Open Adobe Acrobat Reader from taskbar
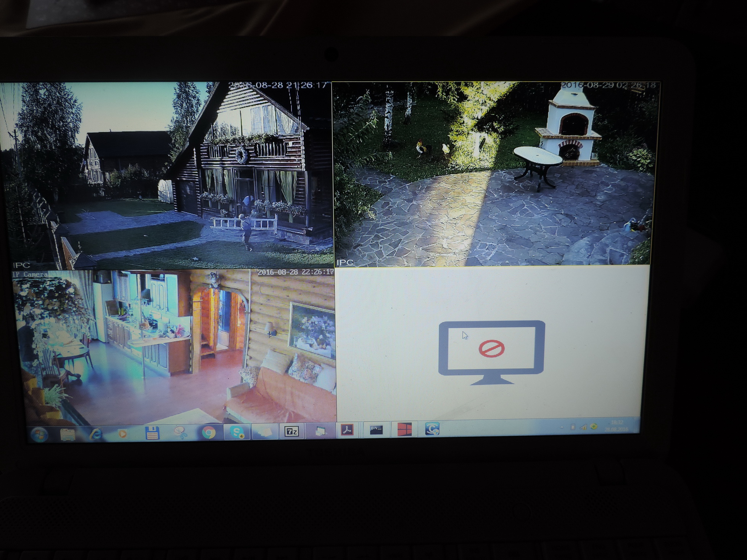The height and width of the screenshot is (560, 747). click(x=347, y=430)
